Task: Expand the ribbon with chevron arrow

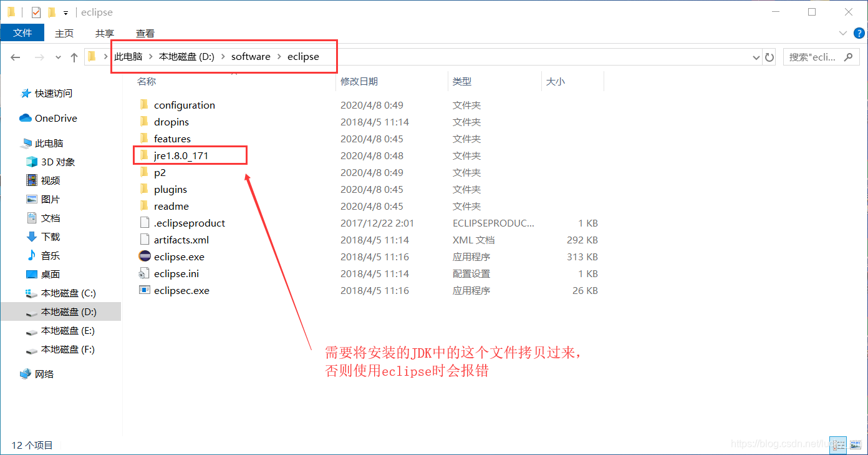Action: 842,33
